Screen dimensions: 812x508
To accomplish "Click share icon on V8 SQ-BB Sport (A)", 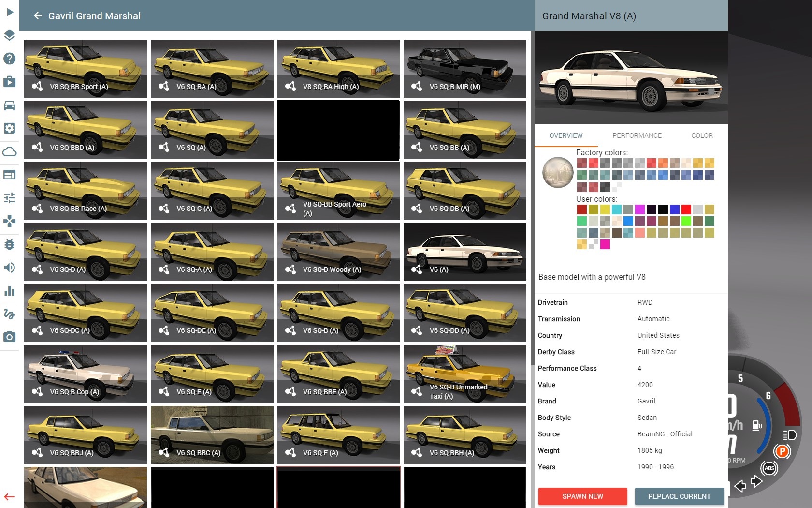I will (x=37, y=87).
